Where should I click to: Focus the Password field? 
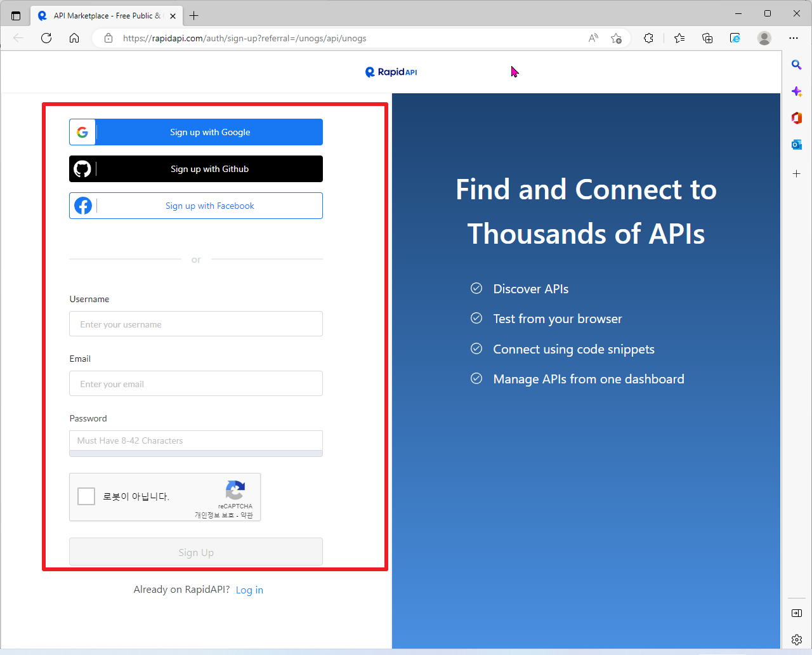click(x=196, y=440)
